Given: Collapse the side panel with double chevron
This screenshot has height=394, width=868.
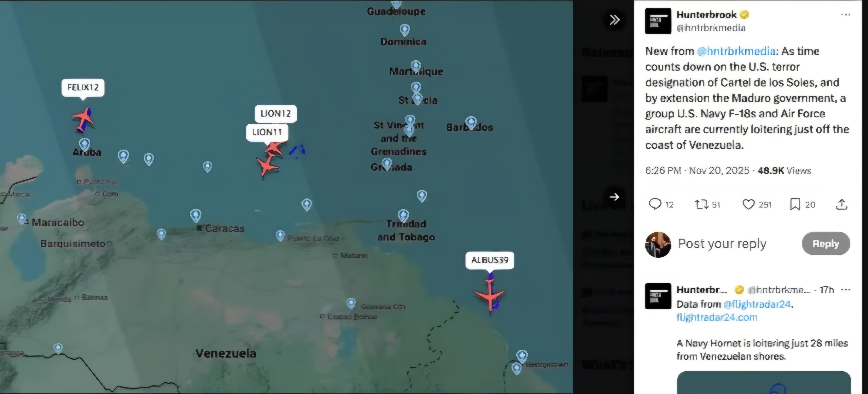Looking at the screenshot, I should click(x=615, y=20).
